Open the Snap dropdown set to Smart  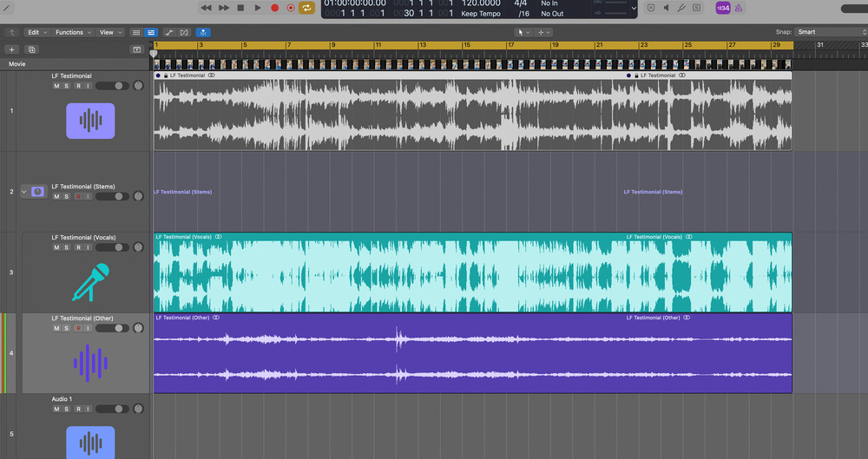coord(831,32)
